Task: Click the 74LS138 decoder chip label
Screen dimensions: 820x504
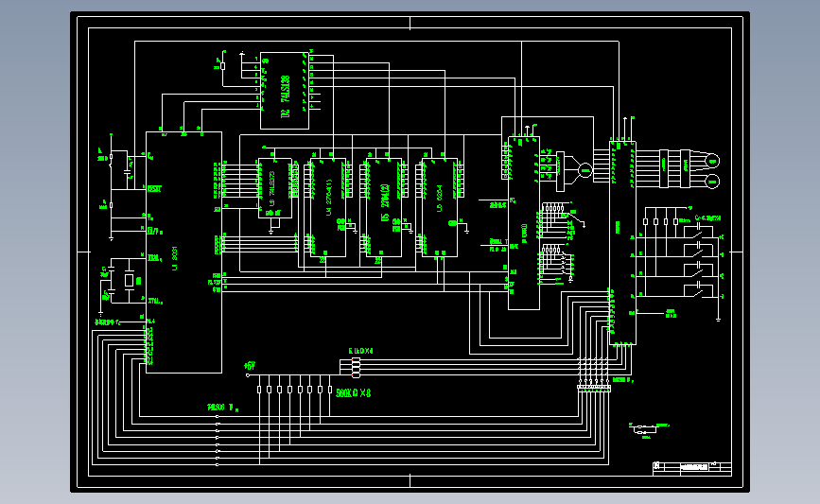Action: point(285,96)
